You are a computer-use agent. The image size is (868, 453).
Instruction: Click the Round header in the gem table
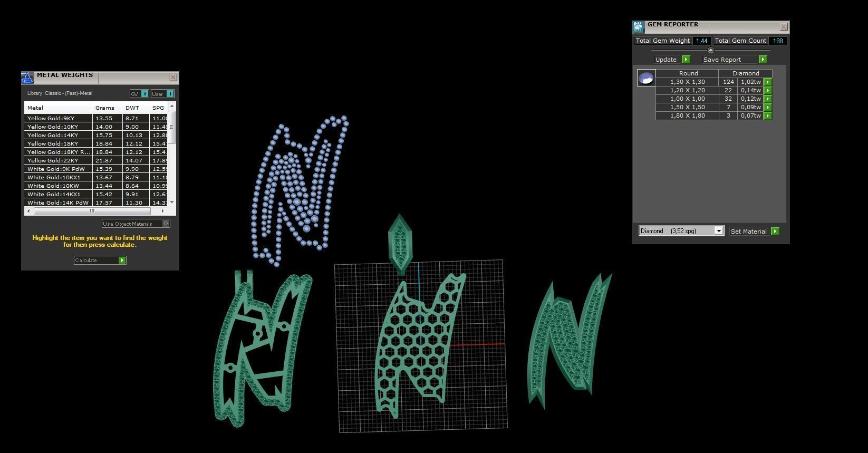pos(688,73)
